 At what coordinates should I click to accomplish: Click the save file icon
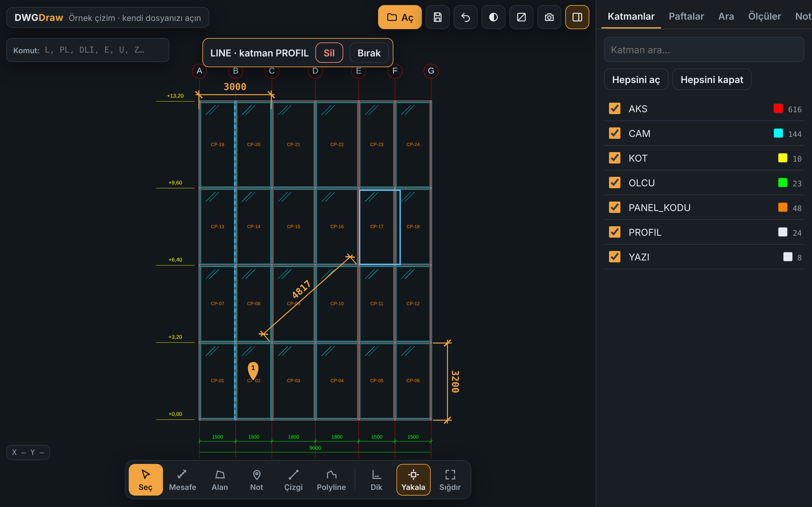[437, 17]
